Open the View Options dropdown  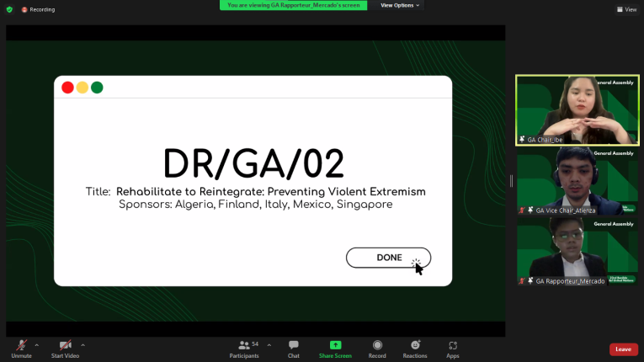400,5
